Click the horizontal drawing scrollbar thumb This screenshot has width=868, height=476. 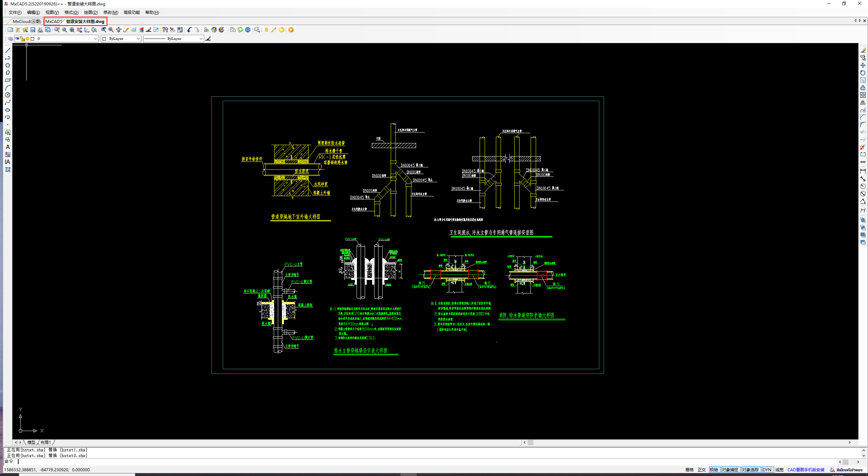click(531, 442)
